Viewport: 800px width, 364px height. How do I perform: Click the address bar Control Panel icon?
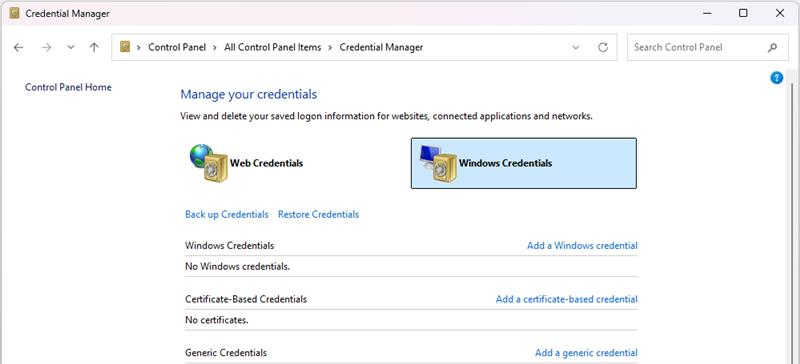pos(125,47)
